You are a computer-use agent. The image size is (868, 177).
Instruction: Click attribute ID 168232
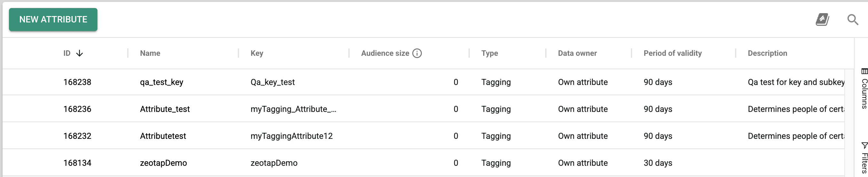(x=77, y=136)
